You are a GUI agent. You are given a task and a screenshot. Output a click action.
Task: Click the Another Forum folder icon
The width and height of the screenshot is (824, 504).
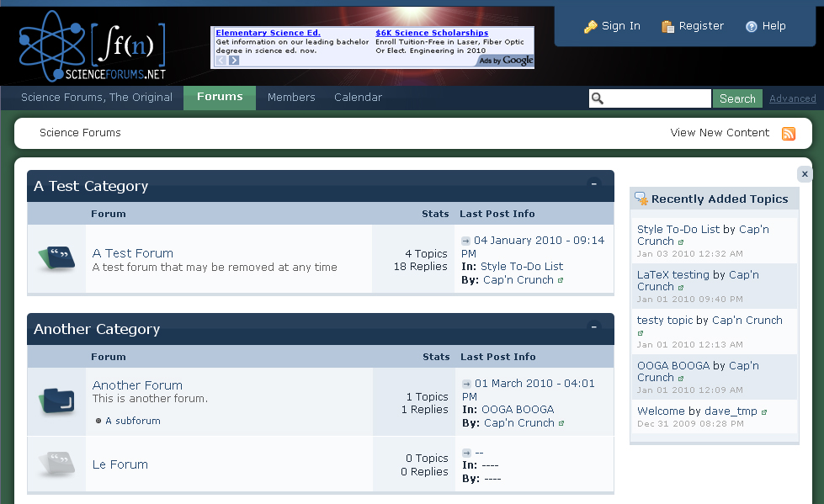pos(56,401)
